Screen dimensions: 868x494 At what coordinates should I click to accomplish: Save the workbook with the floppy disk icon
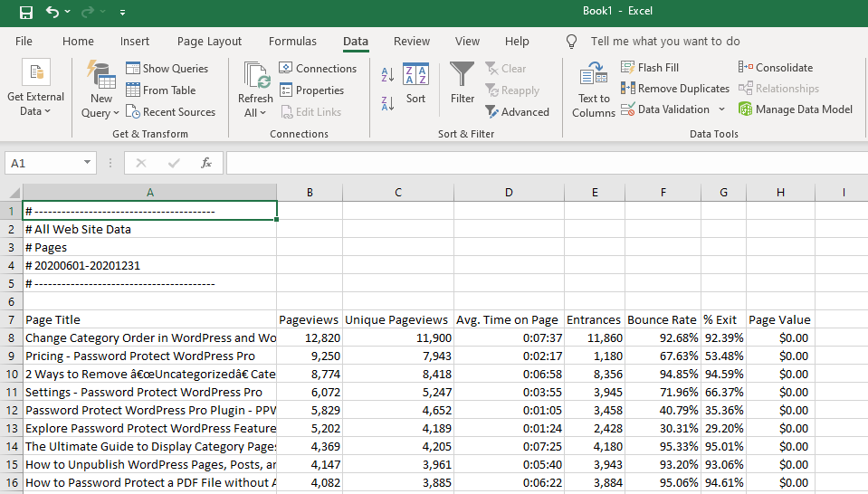tap(26, 12)
